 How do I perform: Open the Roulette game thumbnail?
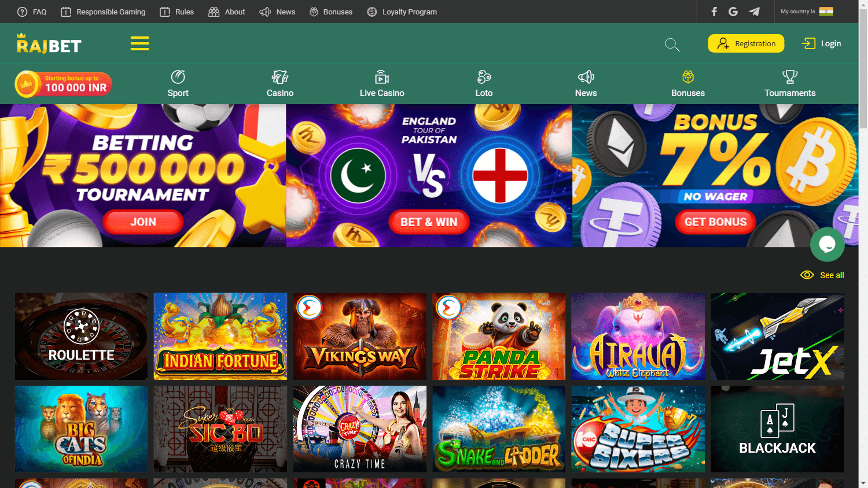click(x=81, y=337)
